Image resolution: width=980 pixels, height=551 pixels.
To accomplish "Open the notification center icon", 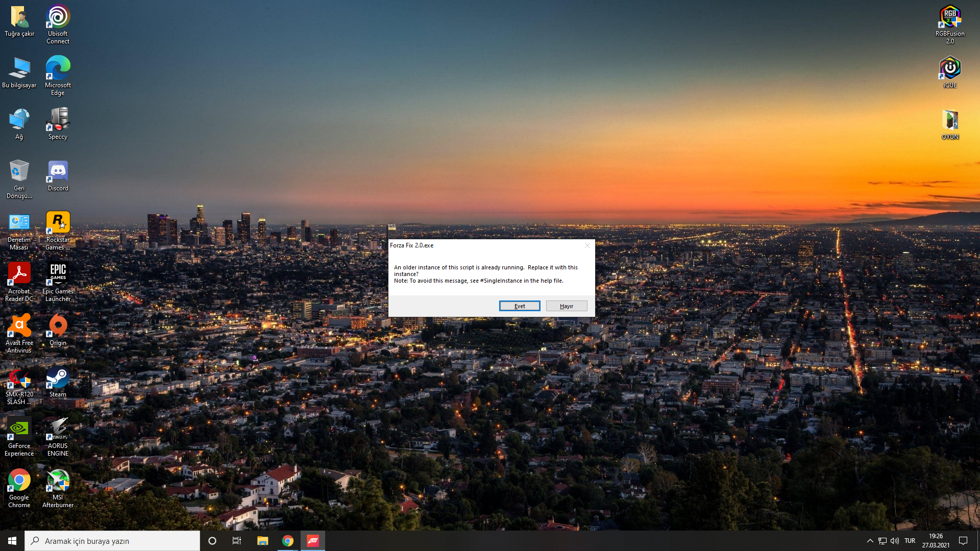I will [x=963, y=541].
